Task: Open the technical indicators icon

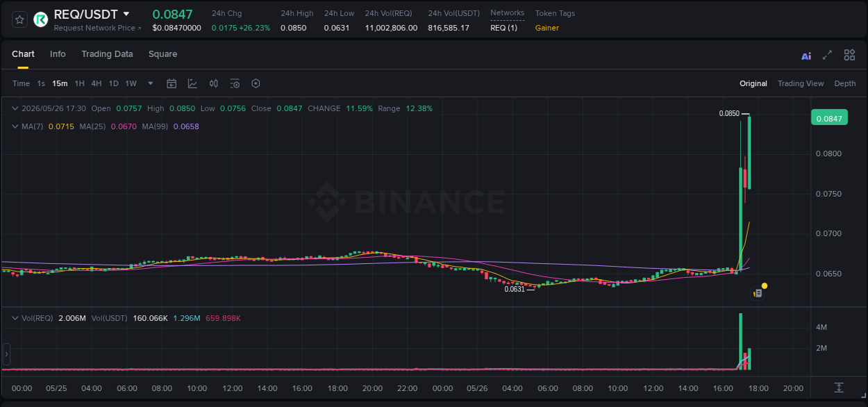Action: pos(192,83)
